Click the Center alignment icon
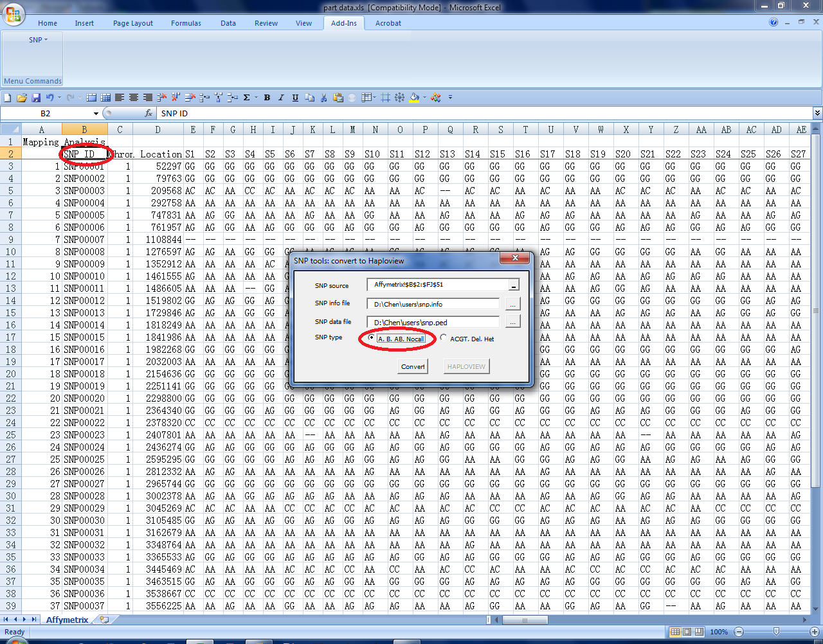 [134, 98]
